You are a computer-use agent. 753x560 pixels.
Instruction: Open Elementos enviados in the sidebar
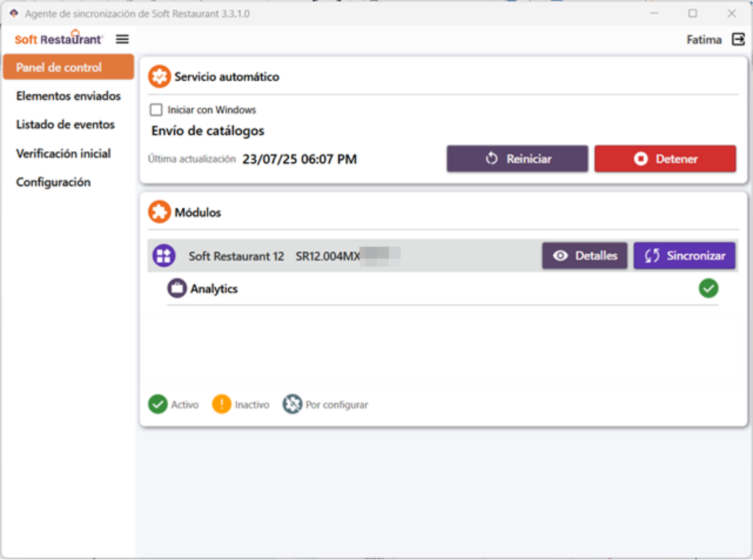pos(68,96)
